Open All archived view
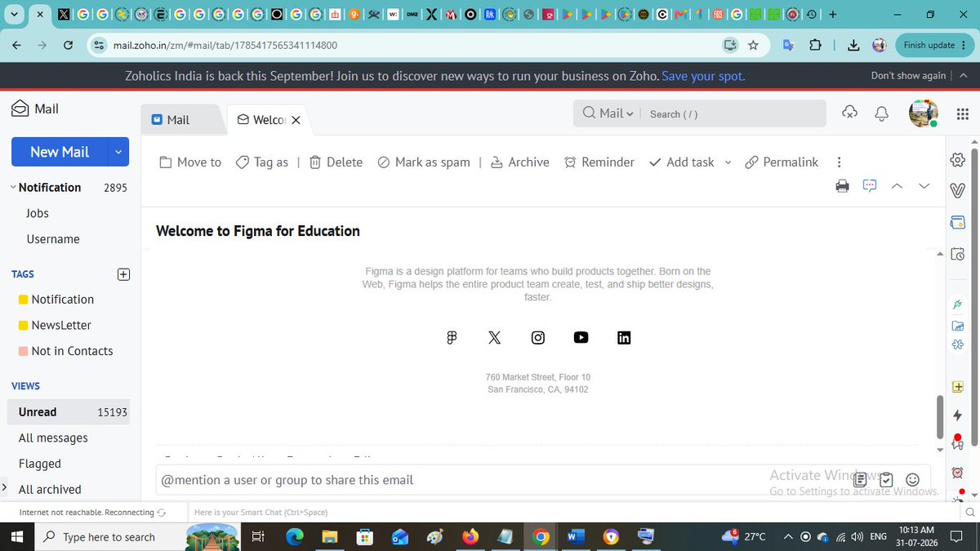The height and width of the screenshot is (551, 980). (x=50, y=490)
